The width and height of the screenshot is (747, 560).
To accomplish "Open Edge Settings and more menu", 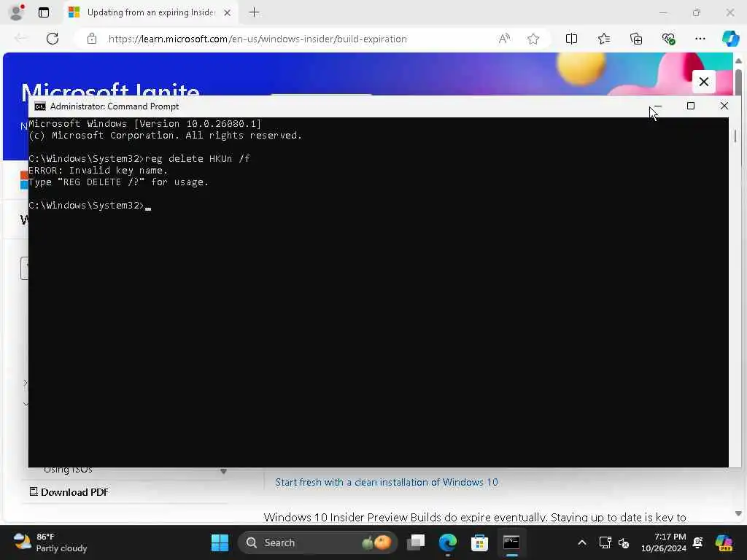I will pos(700,39).
